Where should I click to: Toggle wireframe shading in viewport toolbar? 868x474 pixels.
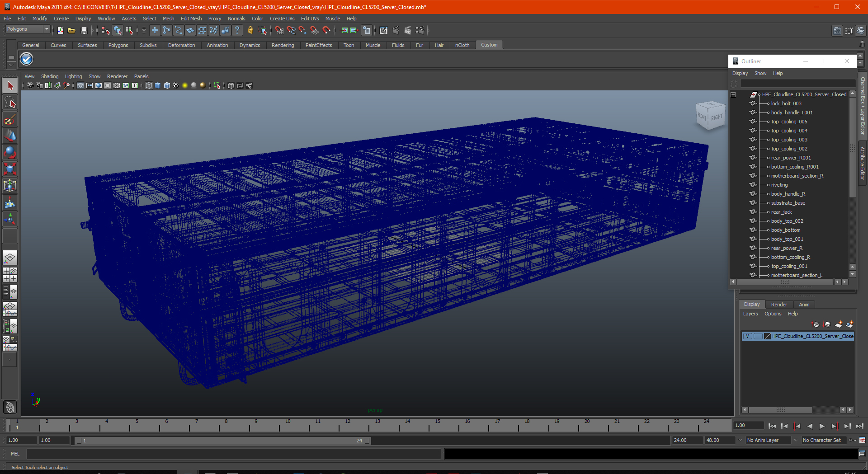[x=149, y=85]
